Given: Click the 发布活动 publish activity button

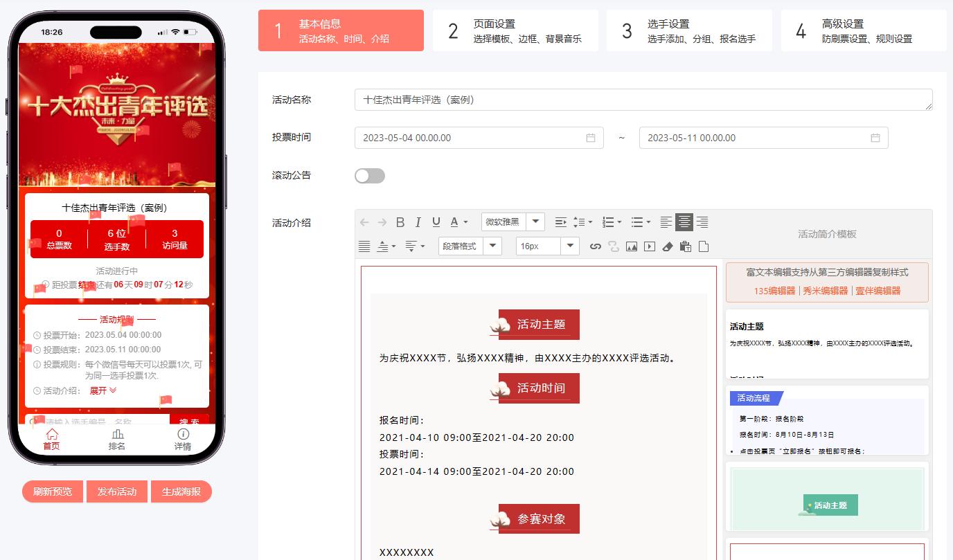Looking at the screenshot, I should coord(116,491).
